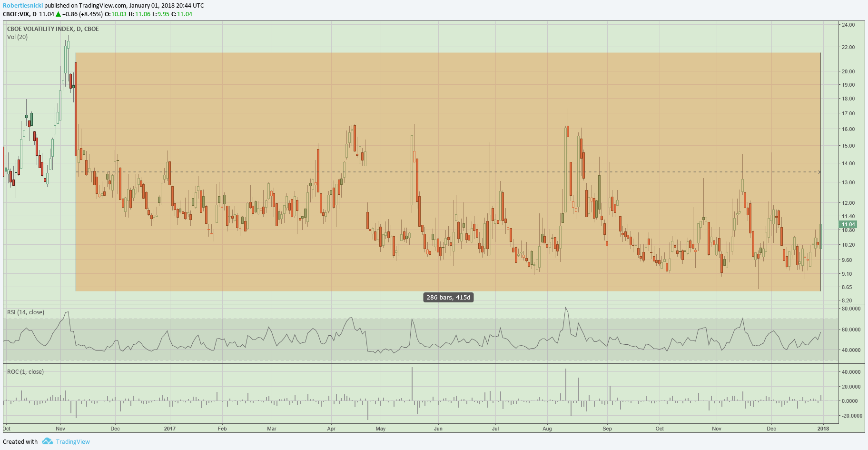The width and height of the screenshot is (868, 450).
Task: Click the 22.00 price axis label
Action: click(x=848, y=47)
